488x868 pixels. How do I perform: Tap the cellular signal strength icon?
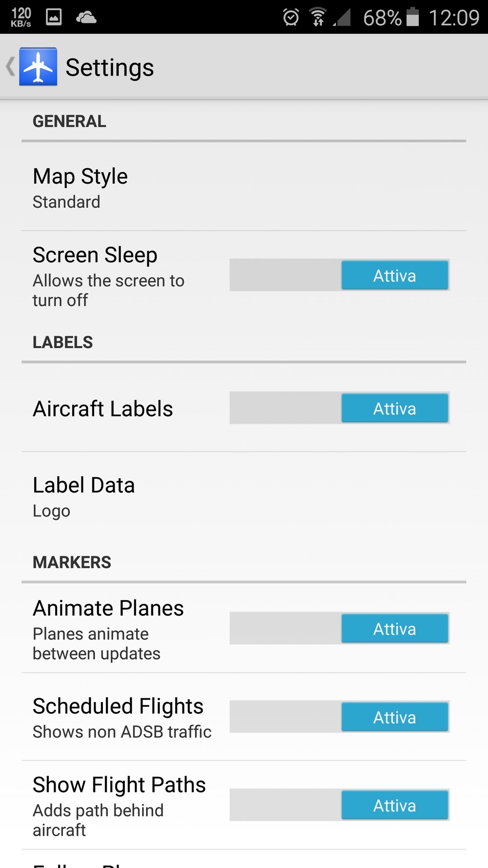(x=343, y=18)
